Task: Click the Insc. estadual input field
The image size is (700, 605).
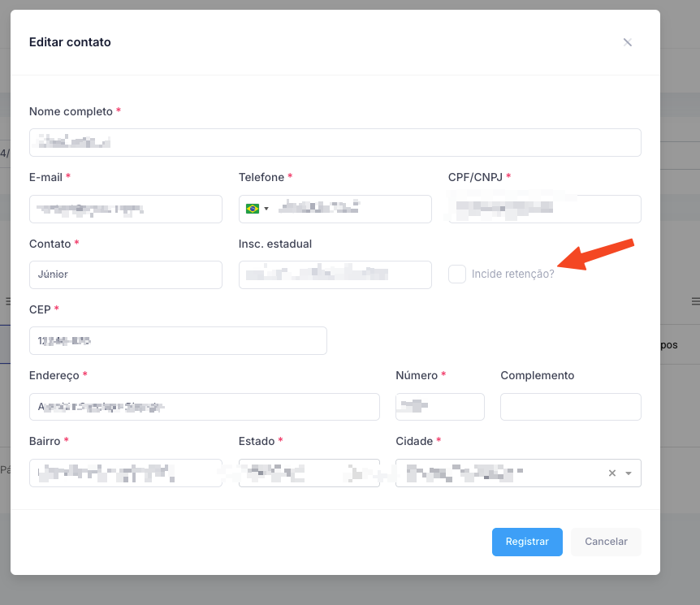Action: point(335,274)
